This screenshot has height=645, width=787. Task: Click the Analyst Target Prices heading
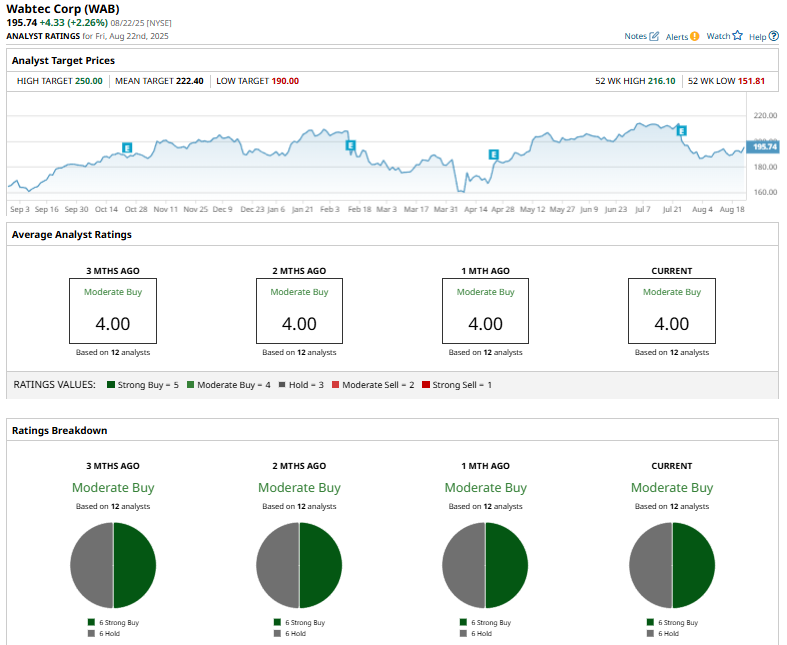click(x=63, y=60)
